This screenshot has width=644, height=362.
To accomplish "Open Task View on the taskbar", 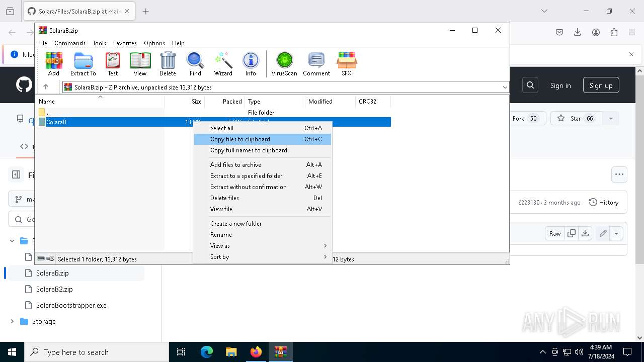I will [x=181, y=352].
